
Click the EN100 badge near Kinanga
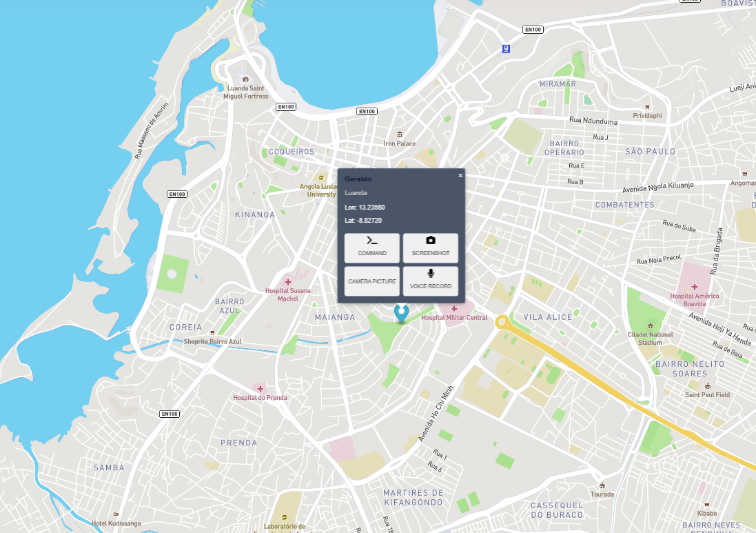[x=177, y=194]
